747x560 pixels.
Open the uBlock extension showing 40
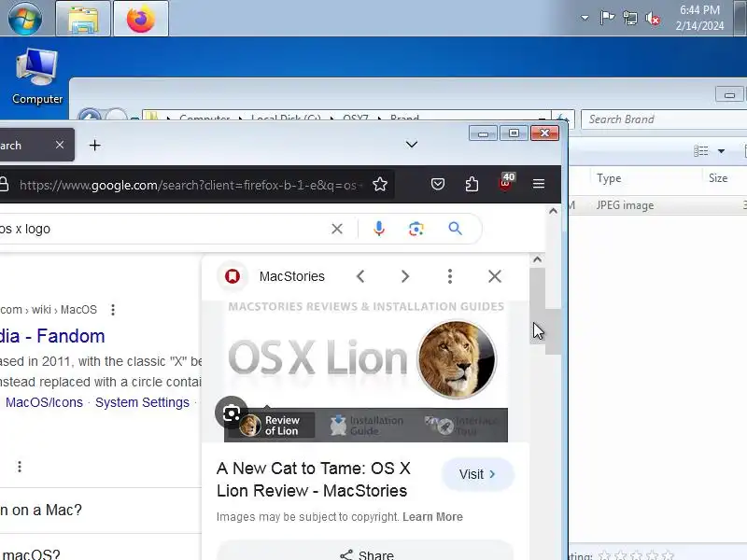pos(506,183)
